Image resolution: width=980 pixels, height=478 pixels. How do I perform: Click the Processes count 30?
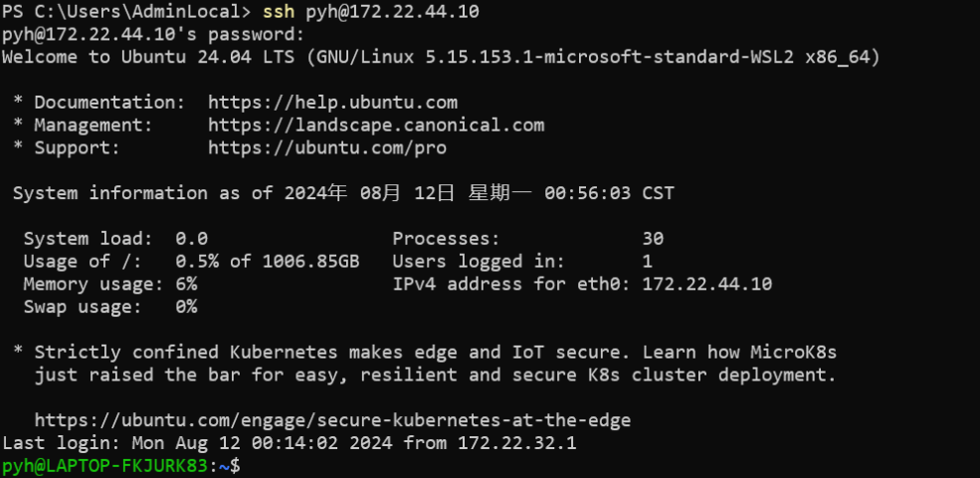(x=653, y=239)
